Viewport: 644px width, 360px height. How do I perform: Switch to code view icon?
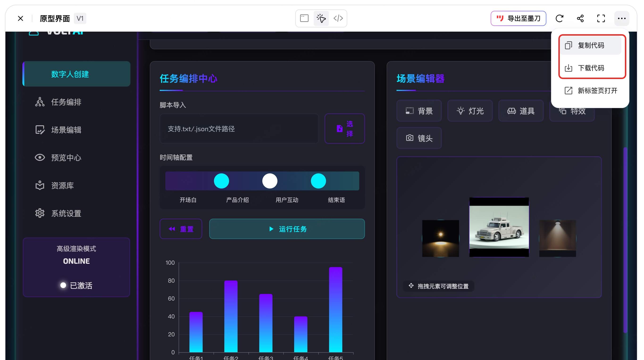point(338,18)
